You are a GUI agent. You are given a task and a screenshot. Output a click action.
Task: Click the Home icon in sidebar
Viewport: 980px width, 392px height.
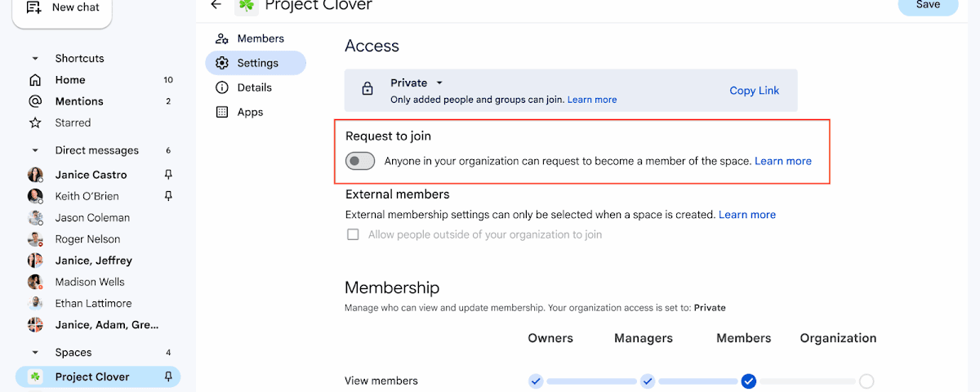tap(35, 80)
